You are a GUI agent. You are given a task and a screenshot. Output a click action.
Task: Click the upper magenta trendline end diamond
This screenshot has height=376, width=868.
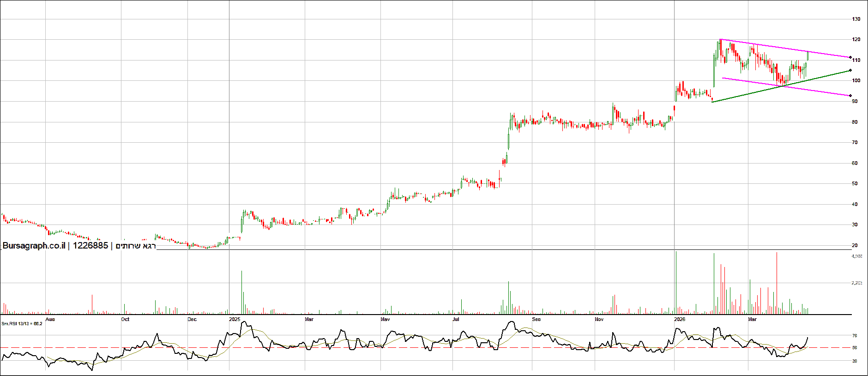click(850, 57)
